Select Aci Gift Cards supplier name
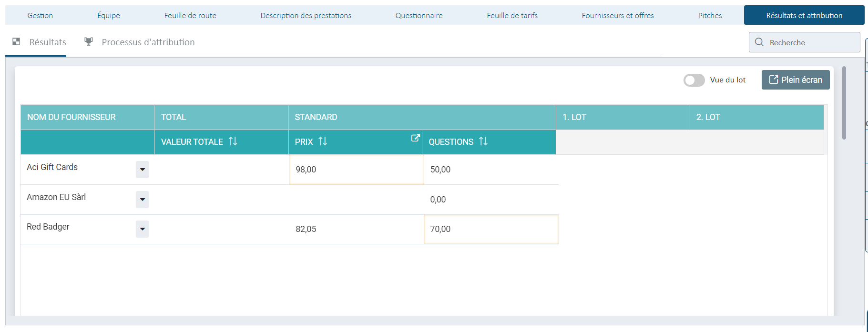 tap(52, 167)
